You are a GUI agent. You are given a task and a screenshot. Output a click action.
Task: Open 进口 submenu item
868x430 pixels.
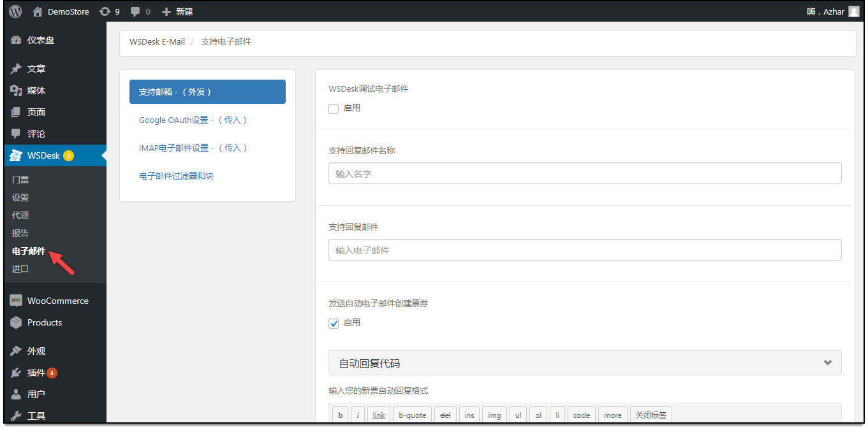pos(20,269)
